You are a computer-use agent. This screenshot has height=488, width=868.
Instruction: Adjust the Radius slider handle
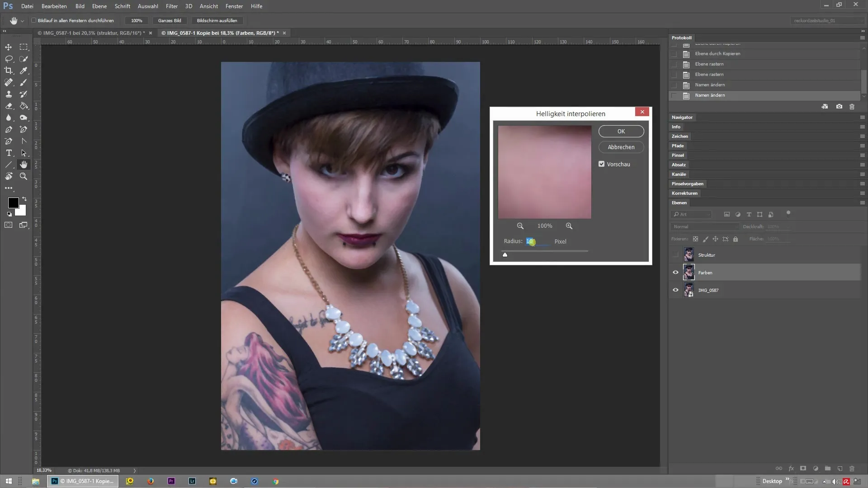click(x=505, y=255)
